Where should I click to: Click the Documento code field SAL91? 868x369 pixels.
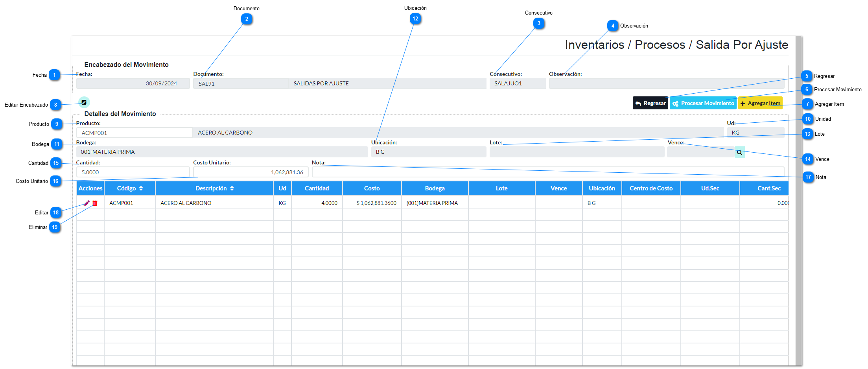pyautogui.click(x=241, y=83)
